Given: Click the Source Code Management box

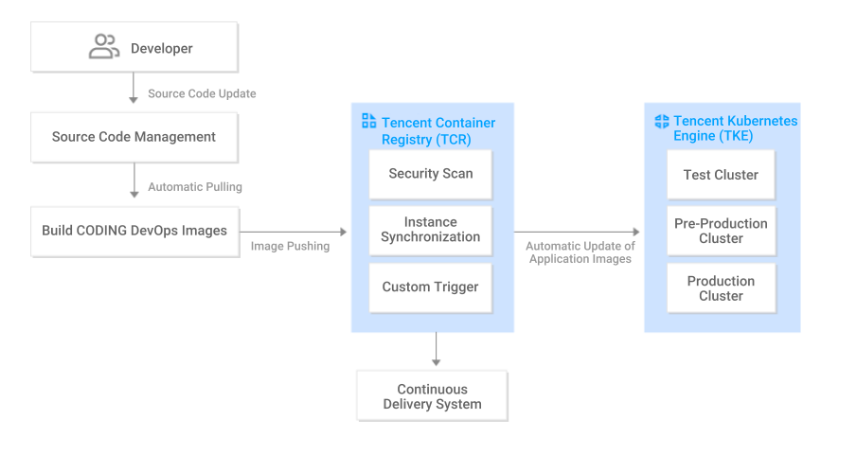Looking at the screenshot, I should pyautogui.click(x=134, y=137).
